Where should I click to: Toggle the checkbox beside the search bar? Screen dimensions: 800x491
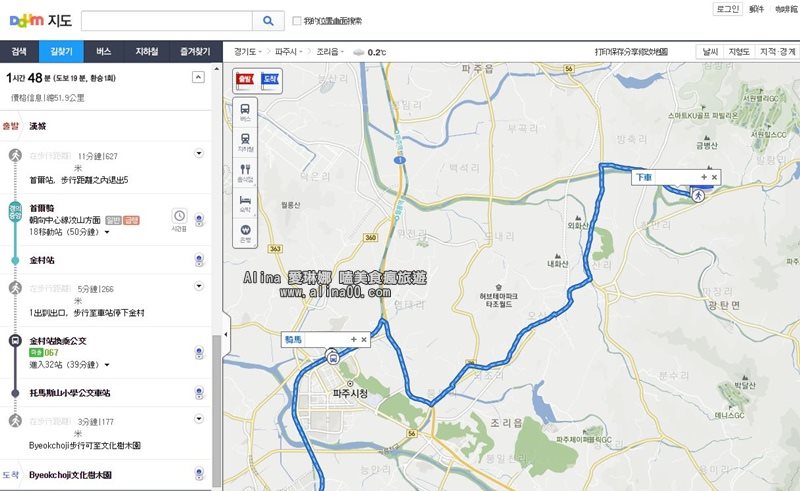(296, 21)
